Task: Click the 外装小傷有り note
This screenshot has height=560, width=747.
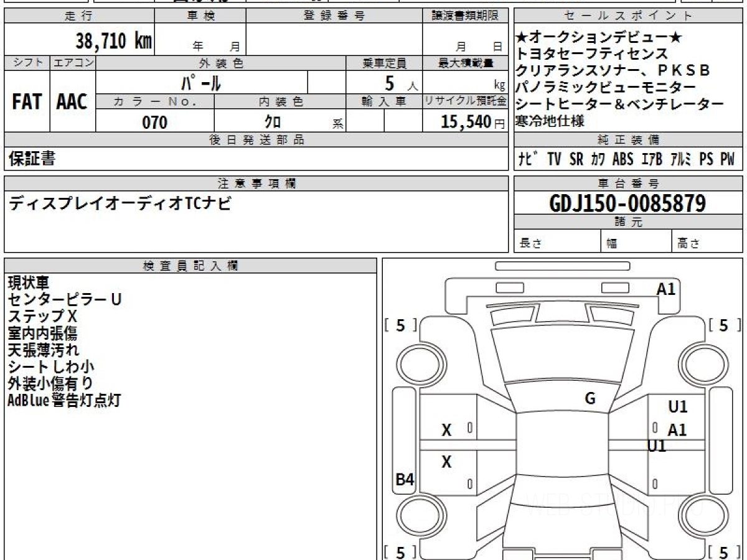Action: click(51, 383)
